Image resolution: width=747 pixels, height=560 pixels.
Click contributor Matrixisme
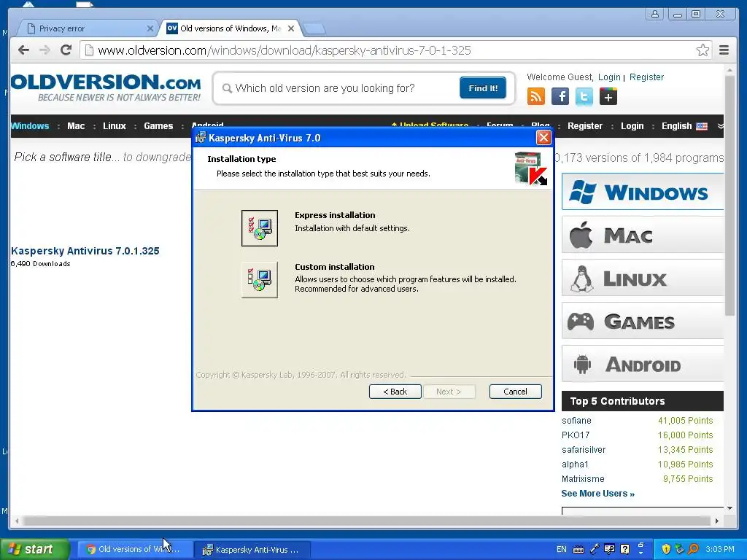click(583, 479)
